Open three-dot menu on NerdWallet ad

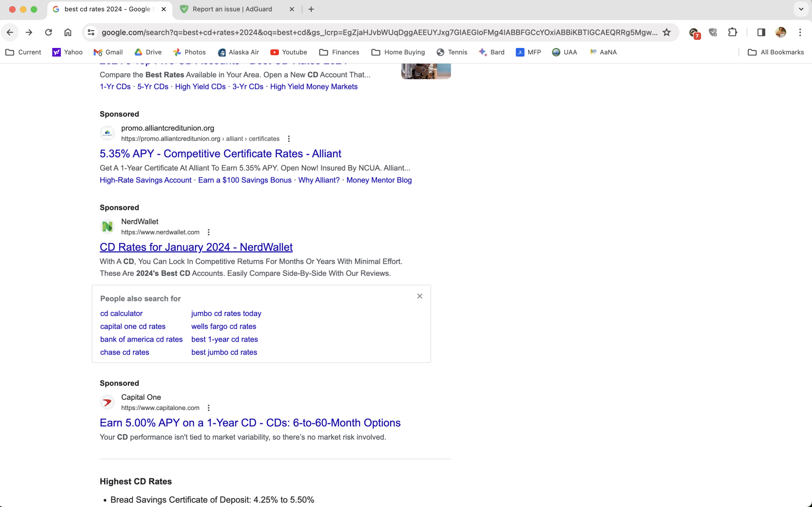[x=208, y=232]
